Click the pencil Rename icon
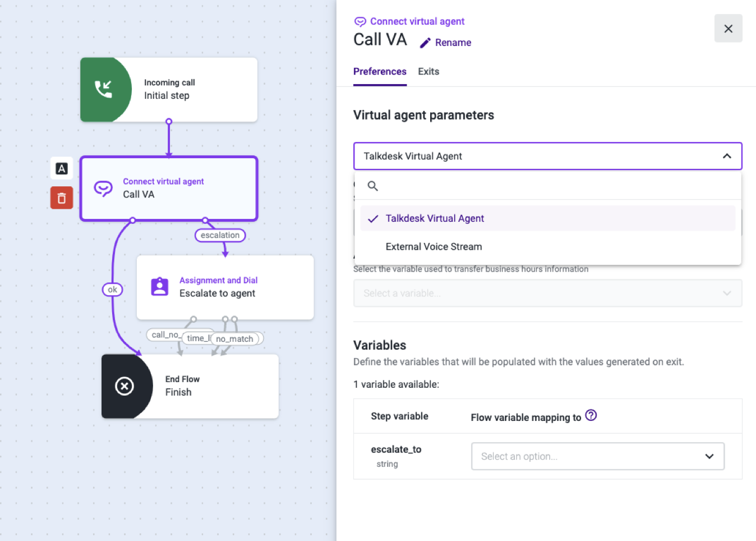756x541 pixels. (x=426, y=43)
